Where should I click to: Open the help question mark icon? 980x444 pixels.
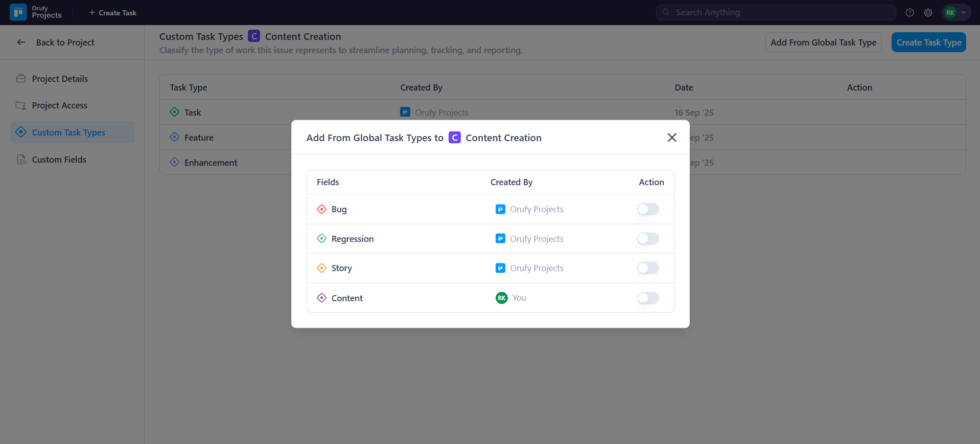tap(909, 13)
